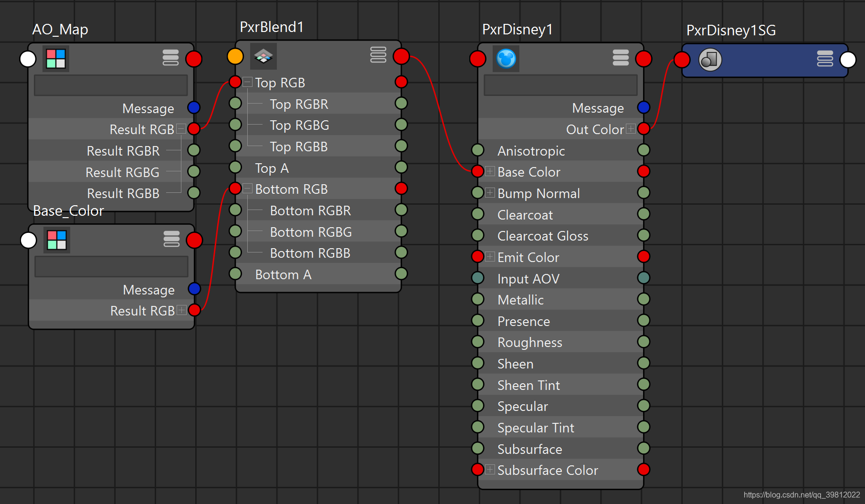865x504 pixels.
Task: Select the Anisotropic attribute row
Action: [x=561, y=151]
